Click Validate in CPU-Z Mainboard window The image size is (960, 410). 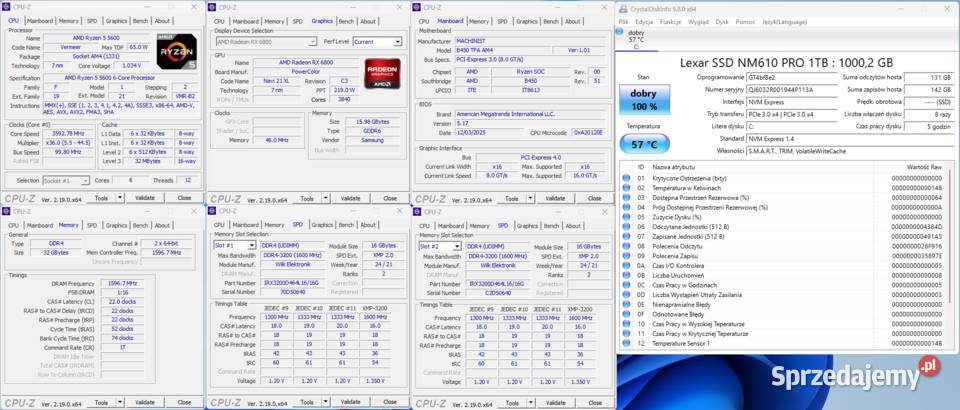[555, 198]
